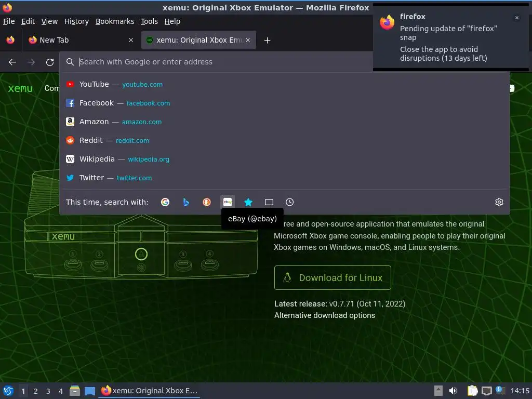Open search settings gear icon
This screenshot has height=399, width=532.
click(499, 202)
